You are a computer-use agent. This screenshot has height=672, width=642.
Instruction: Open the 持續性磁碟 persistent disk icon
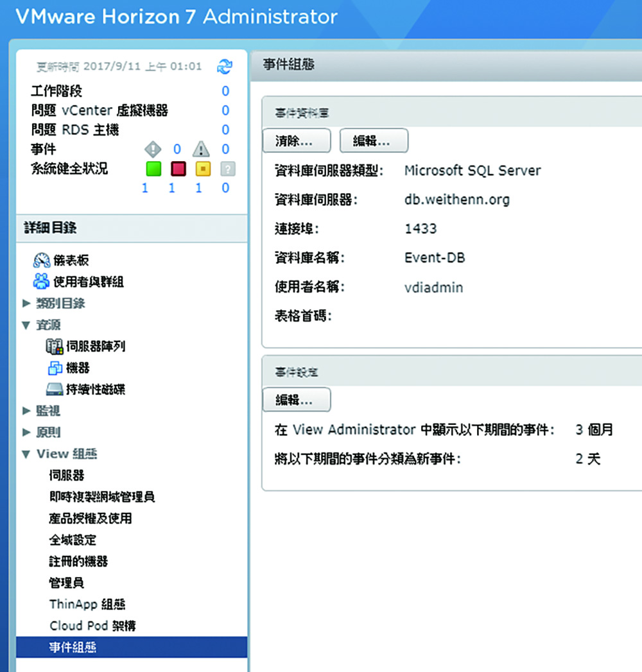(x=55, y=390)
